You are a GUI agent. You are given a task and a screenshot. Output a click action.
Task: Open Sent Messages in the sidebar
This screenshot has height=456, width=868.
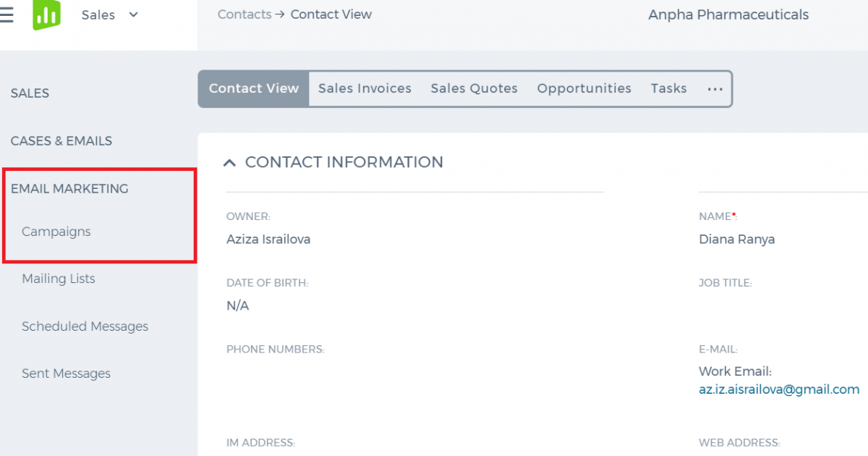[x=67, y=373]
